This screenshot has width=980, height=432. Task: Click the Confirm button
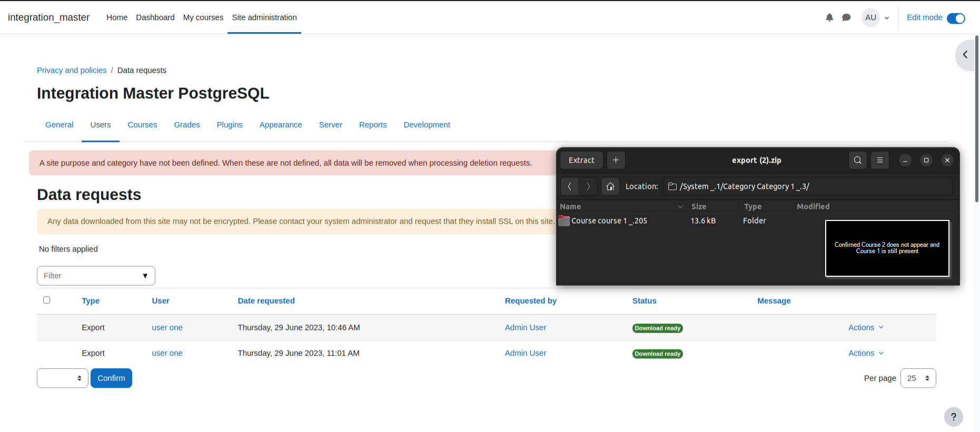(x=111, y=378)
